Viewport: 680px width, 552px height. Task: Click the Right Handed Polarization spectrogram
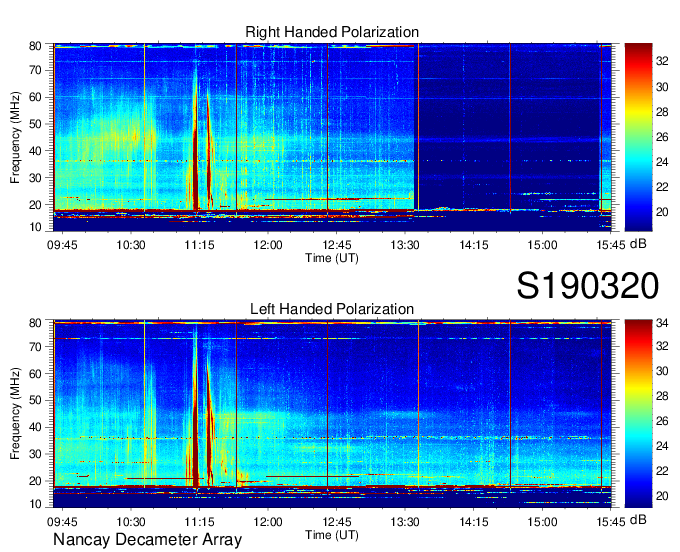coord(332,137)
